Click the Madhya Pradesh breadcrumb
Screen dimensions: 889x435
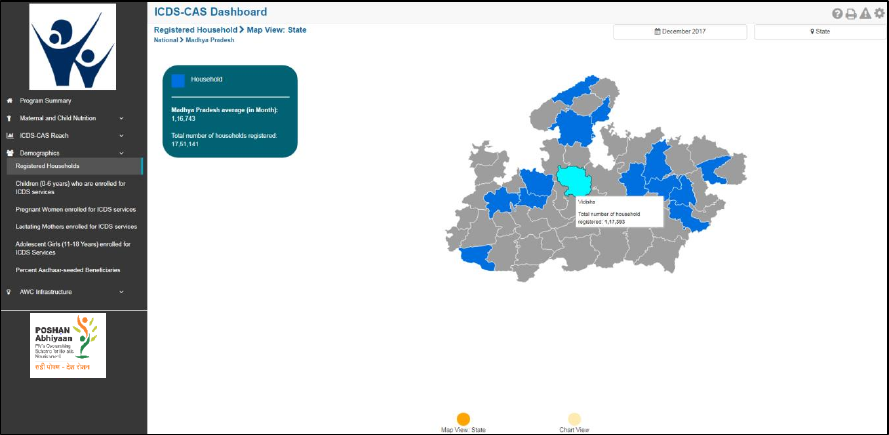210,41
